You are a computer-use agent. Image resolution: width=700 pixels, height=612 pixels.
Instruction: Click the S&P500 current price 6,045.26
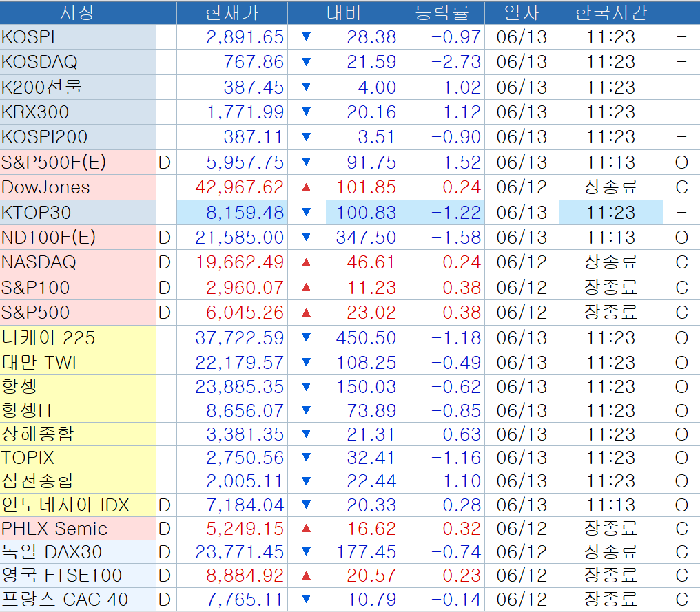[x=245, y=313]
